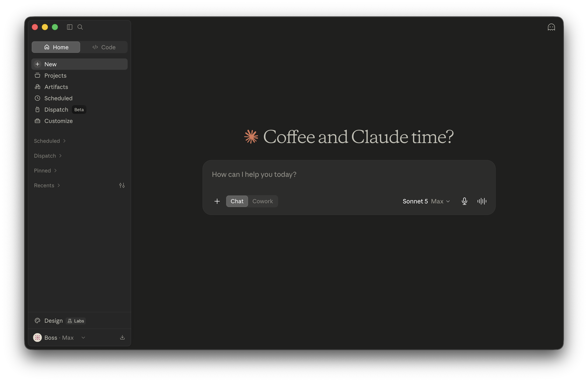This screenshot has width=588, height=382.
Task: Click the Projects folder icon
Action: pyautogui.click(x=37, y=75)
